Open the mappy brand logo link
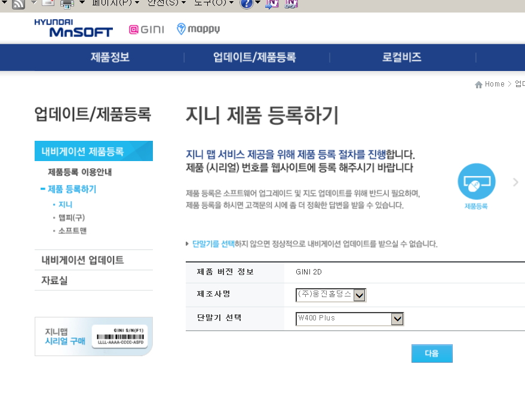This screenshot has width=525, height=420. pyautogui.click(x=198, y=29)
